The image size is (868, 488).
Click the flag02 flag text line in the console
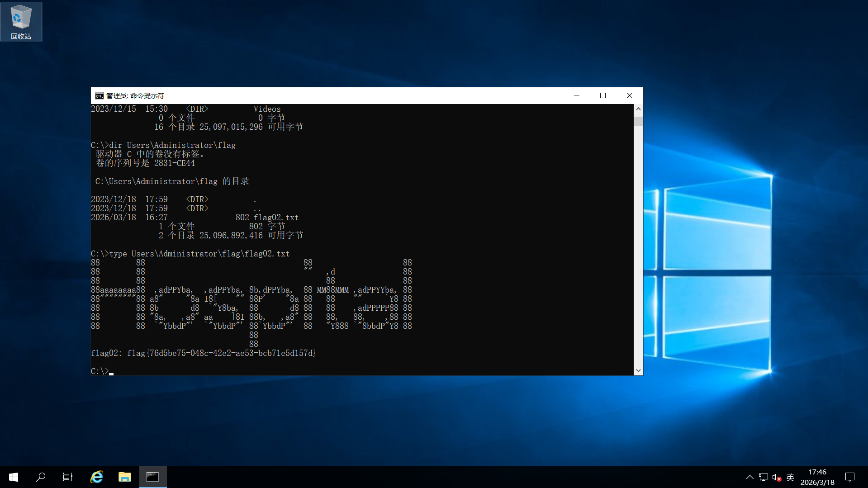pos(204,353)
